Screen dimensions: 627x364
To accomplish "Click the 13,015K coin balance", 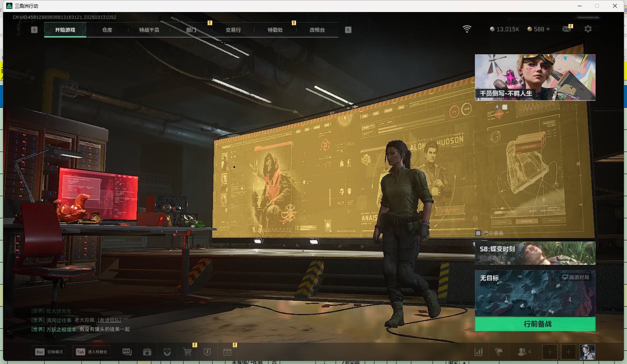I will coord(504,29).
